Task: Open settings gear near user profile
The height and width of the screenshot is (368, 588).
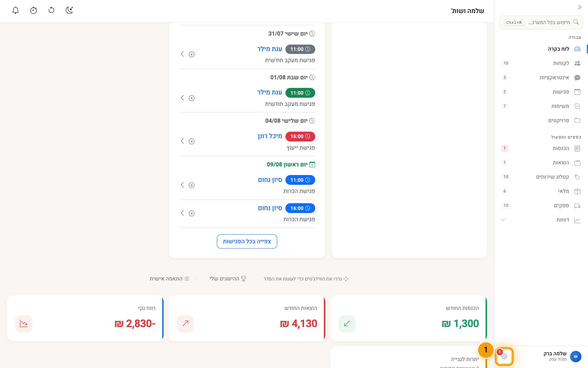Action: pos(504,357)
